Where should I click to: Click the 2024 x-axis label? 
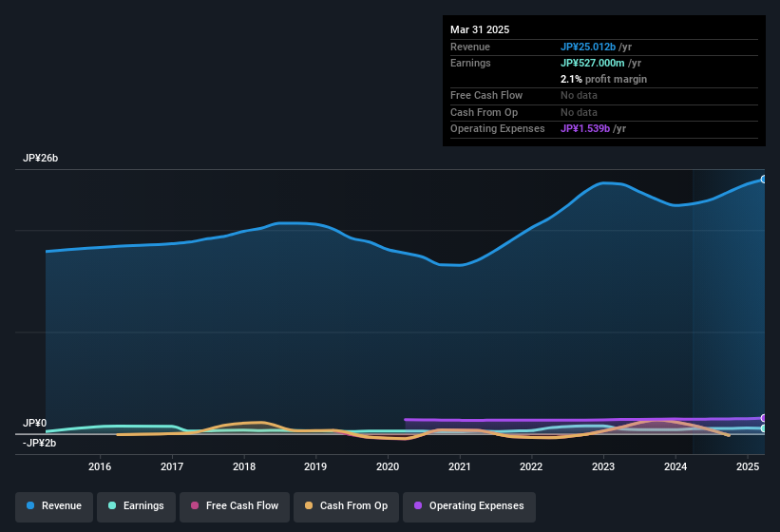675,466
